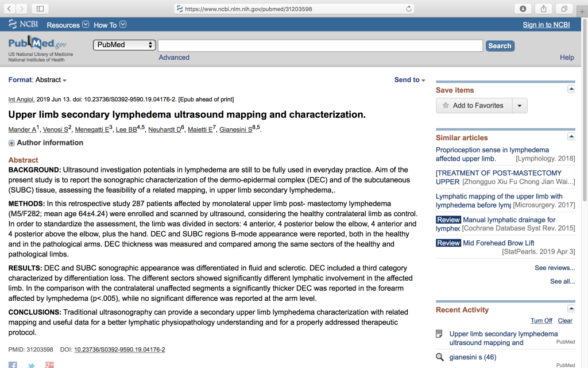Show all tabs overview icon
Viewport: 588px width, 368px height.
coord(564,9)
